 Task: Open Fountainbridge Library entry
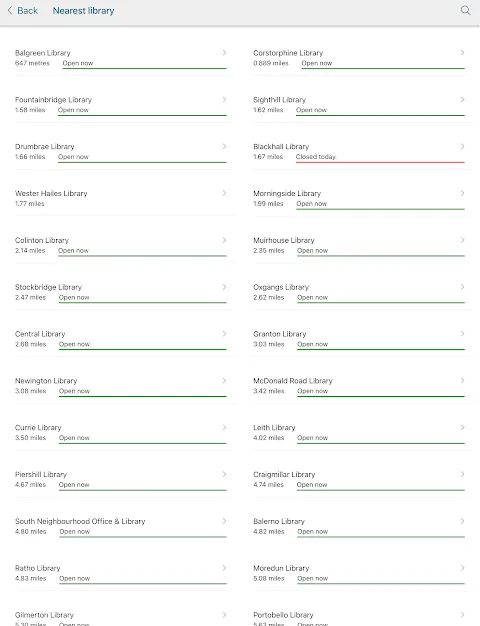[x=121, y=105]
